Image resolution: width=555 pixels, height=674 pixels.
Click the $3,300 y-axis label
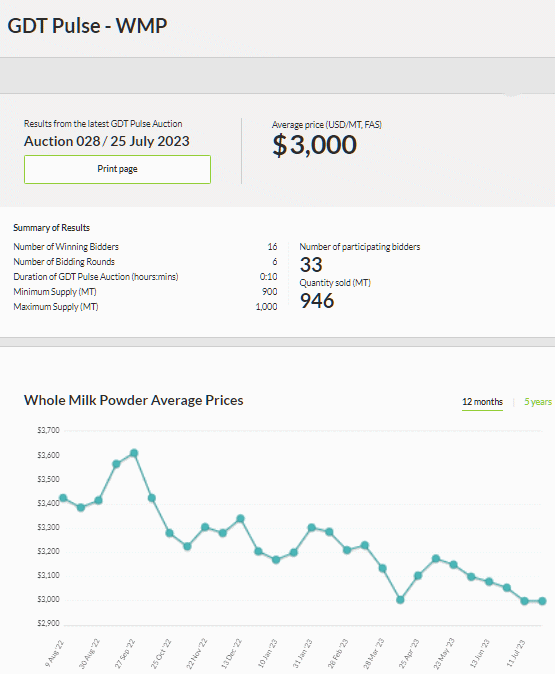[49, 527]
